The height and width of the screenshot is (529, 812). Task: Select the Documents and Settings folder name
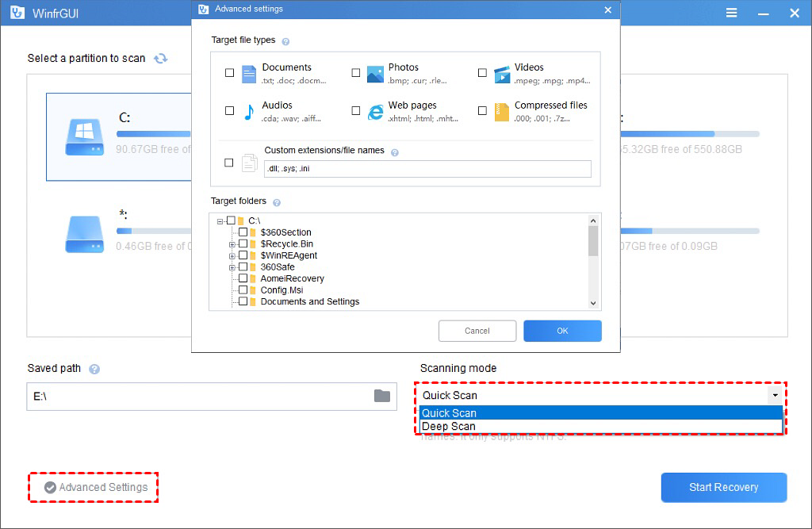pyautogui.click(x=310, y=301)
